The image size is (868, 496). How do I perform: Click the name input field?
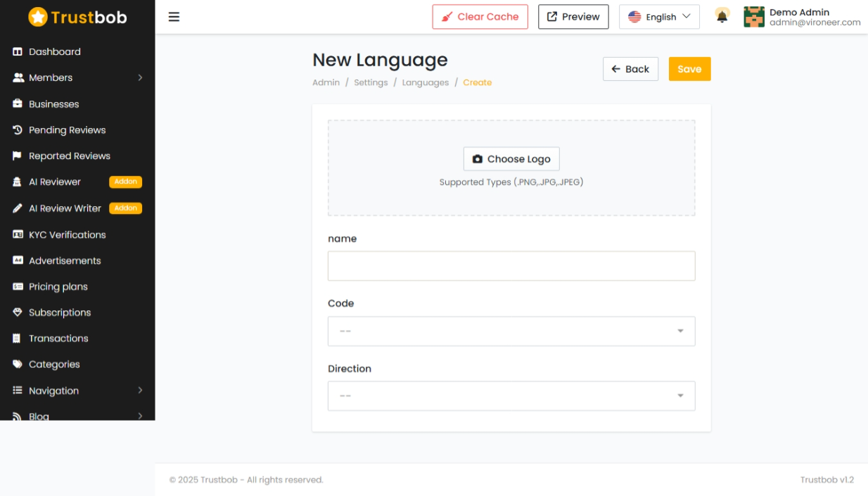511,266
